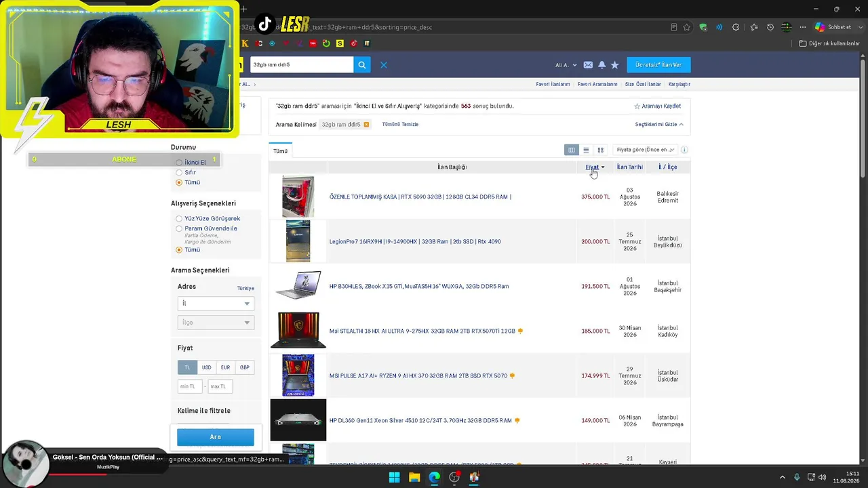This screenshot has height=488, width=868.
Task: Open Microsoft Edge from the taskbar
Action: tap(434, 477)
